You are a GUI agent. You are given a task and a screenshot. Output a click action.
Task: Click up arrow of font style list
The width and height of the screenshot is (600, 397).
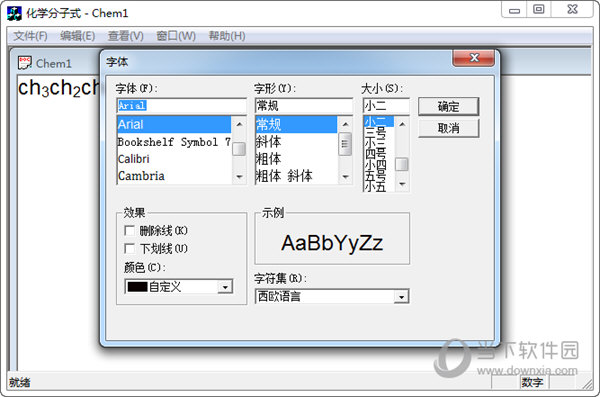[x=345, y=124]
